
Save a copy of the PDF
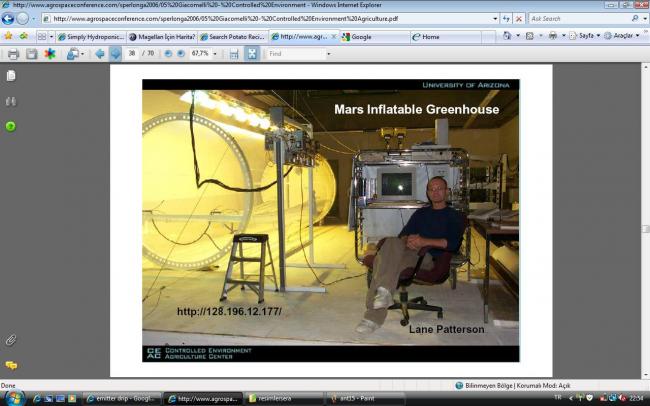click(x=32, y=54)
